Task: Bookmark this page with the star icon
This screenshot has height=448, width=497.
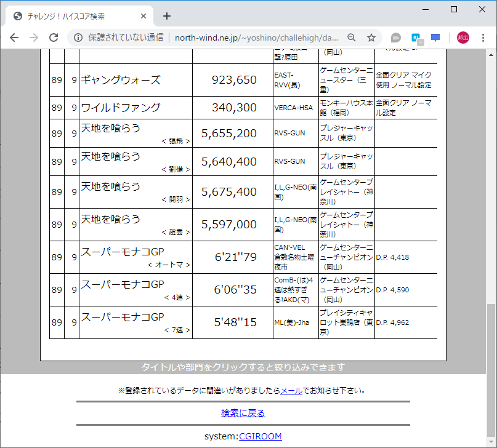Action: (x=371, y=38)
